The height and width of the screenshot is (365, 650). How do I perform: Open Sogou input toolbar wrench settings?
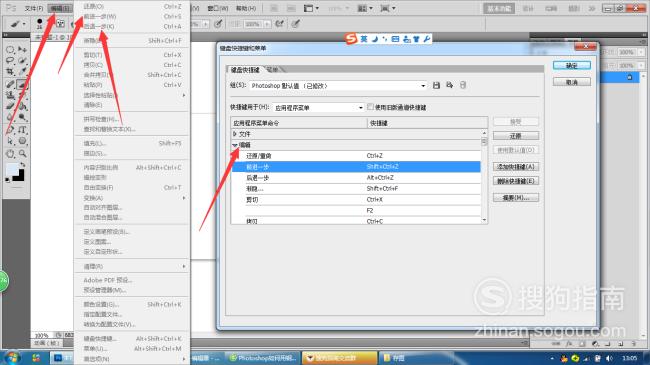(427, 39)
